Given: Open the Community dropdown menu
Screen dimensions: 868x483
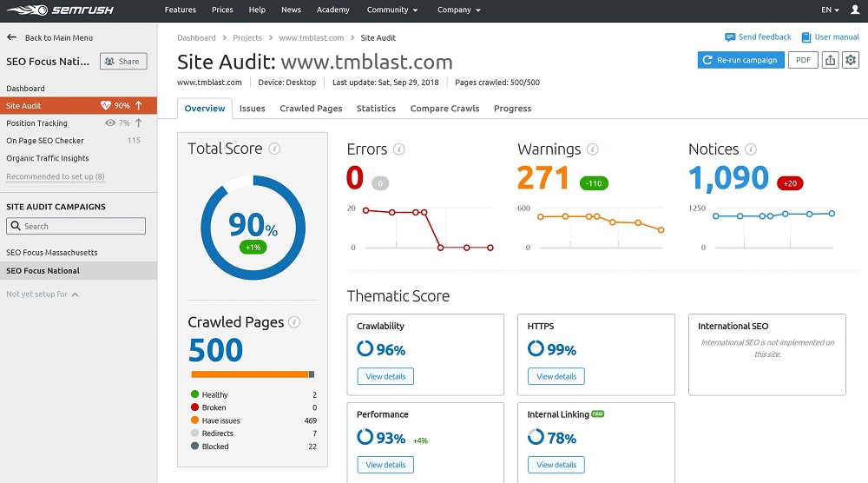Looking at the screenshot, I should point(392,10).
